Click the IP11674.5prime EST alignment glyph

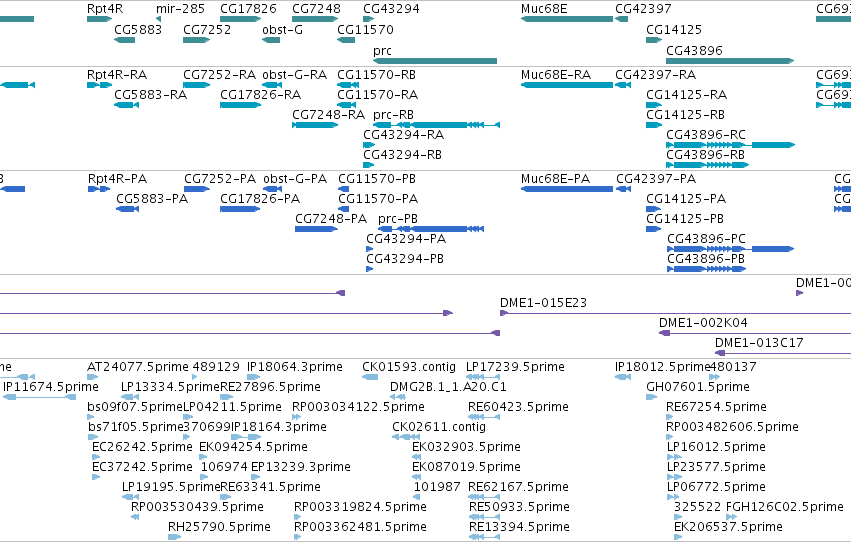(x=39, y=397)
